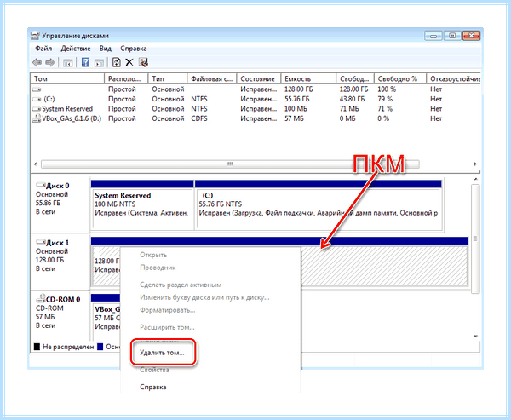Click the Disk Management title bar app icon
The width and height of the screenshot is (511, 420).
tap(35, 36)
